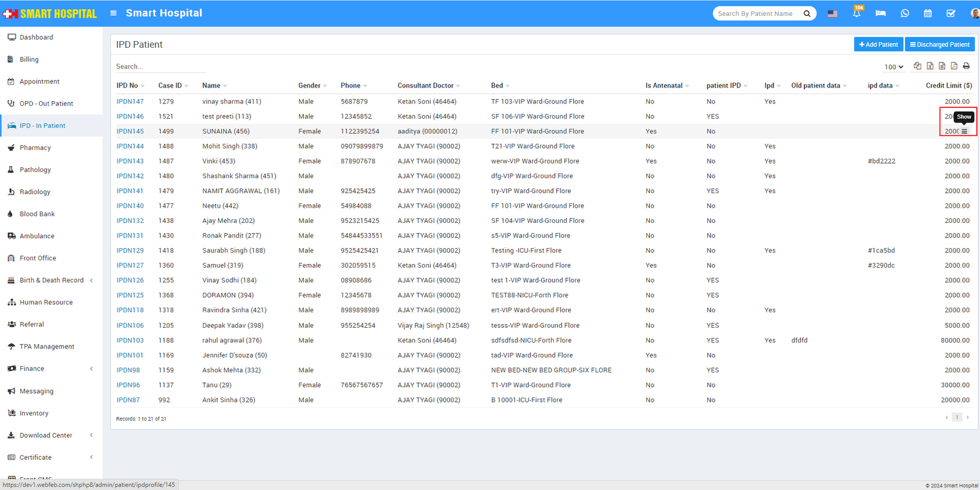The image size is (980, 490).
Task: Open WhatsApp chat icon in top bar
Action: click(905, 13)
